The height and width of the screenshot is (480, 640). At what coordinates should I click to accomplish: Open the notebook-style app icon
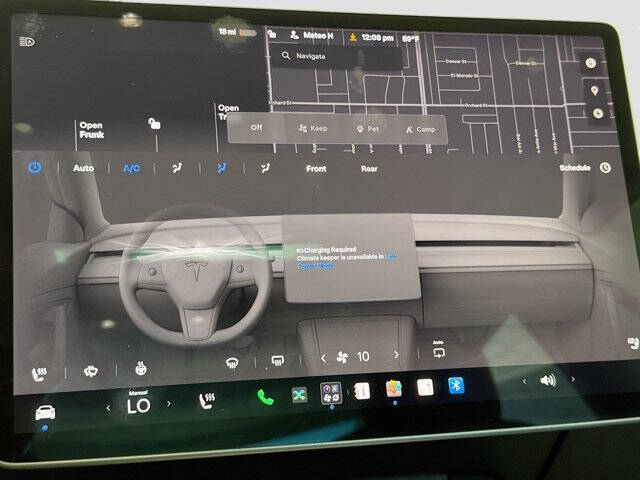click(x=362, y=391)
